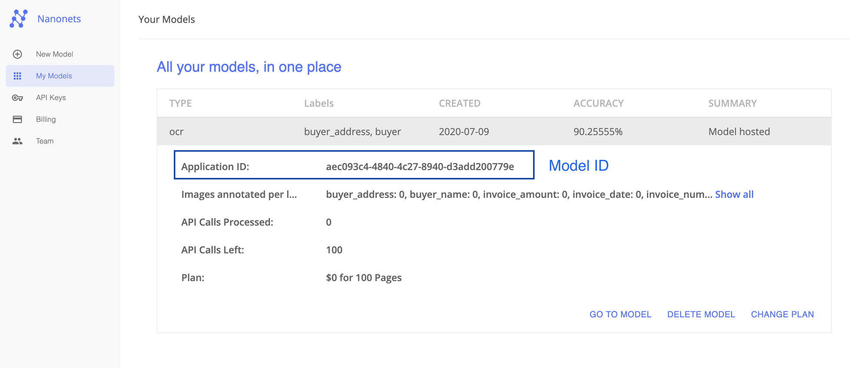868x368 pixels.
Task: Click the Billing card icon
Action: [17, 119]
